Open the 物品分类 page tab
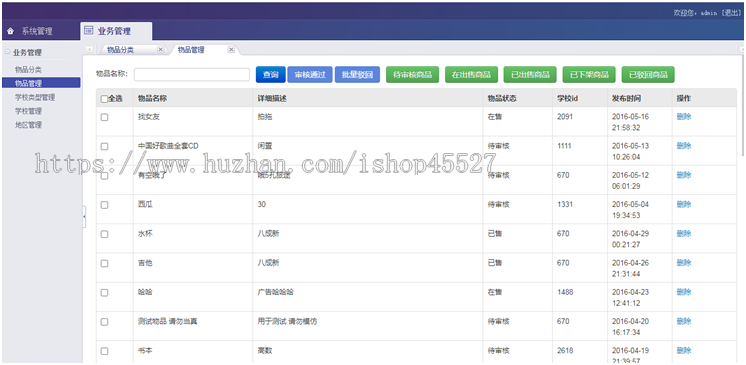Screen dimensions: 746x365 (120, 49)
